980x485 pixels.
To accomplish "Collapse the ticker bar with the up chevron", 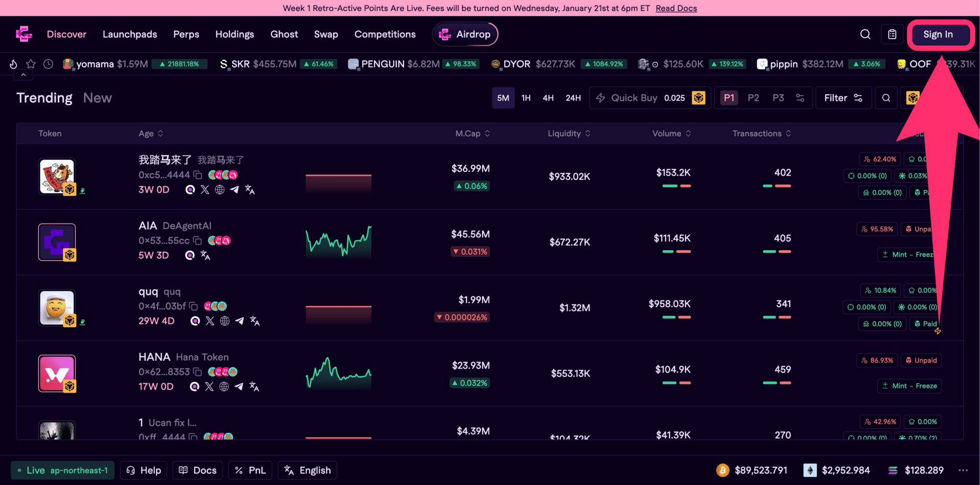I will [23, 75].
